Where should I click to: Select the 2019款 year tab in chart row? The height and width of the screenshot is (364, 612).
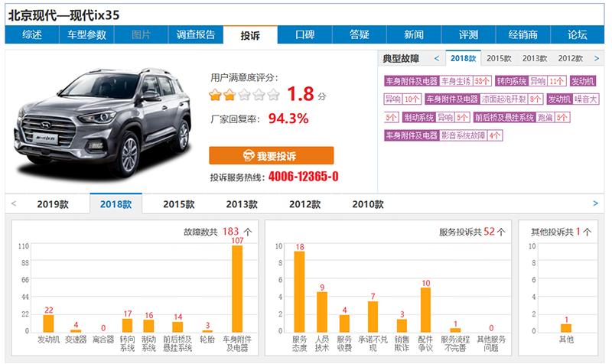pyautogui.click(x=53, y=204)
